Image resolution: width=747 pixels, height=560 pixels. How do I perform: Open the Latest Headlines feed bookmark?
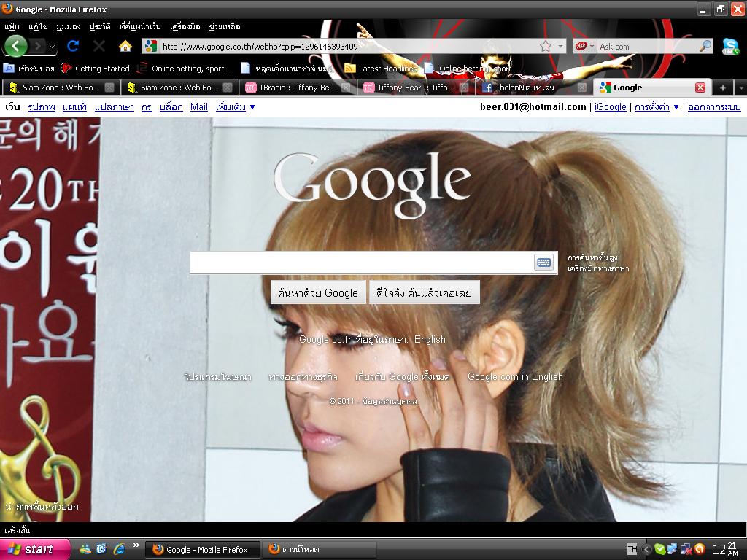tap(381, 69)
